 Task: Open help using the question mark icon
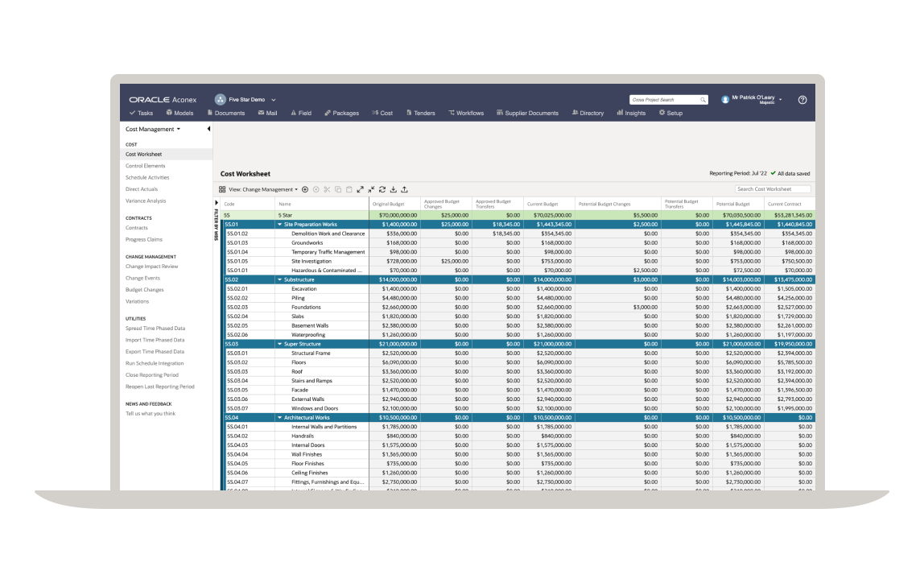click(x=801, y=100)
